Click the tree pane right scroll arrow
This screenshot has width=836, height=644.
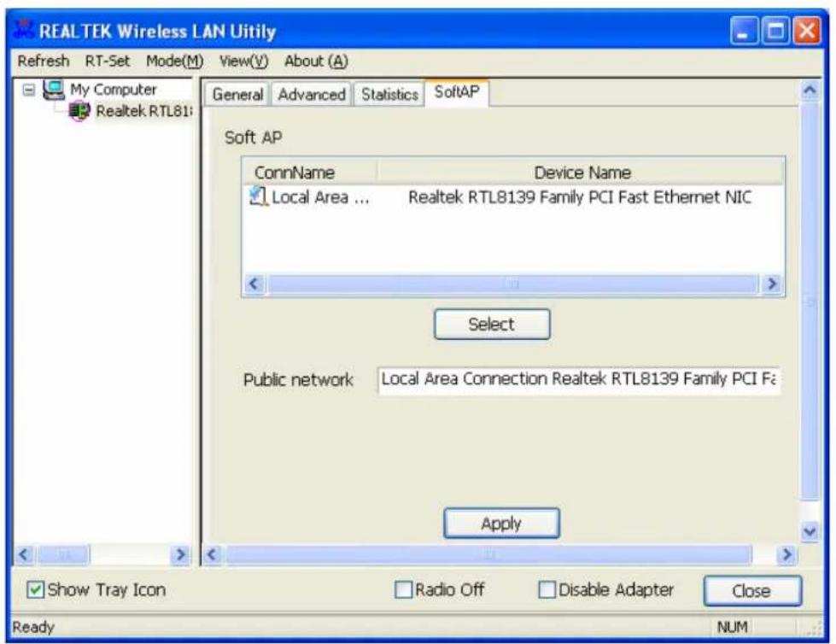(x=180, y=555)
